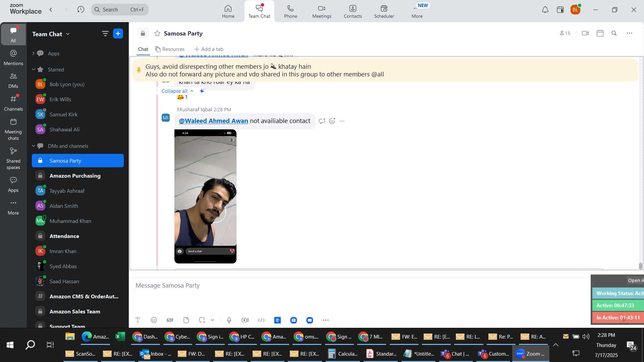The image size is (644, 362).
Task: Open the BL profile avatar menu
Action: click(575, 10)
